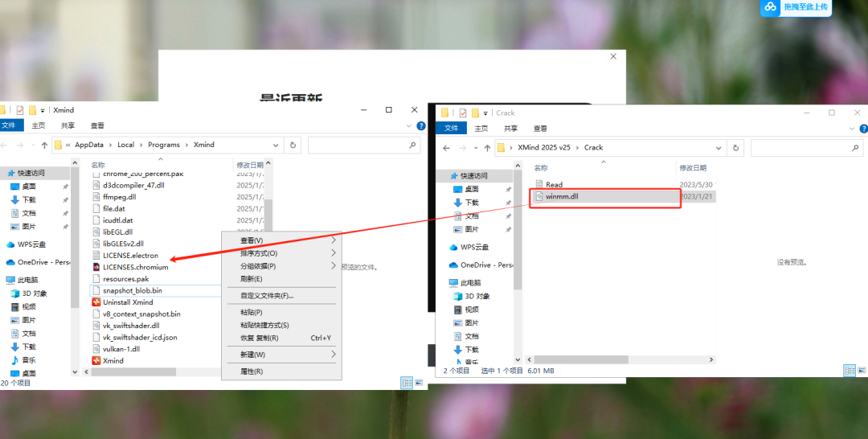Click the Read file icon in Crack

[x=539, y=184]
